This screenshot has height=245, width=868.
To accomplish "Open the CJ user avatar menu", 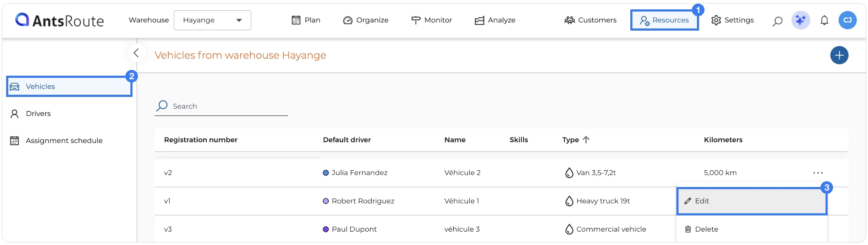I will (847, 20).
